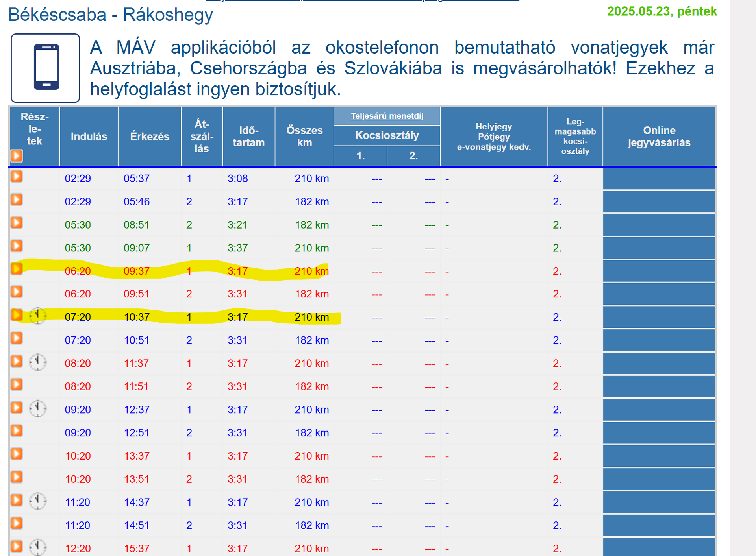Click clock icon in the 12:20–15:37 row
The height and width of the screenshot is (556, 756).
click(x=38, y=547)
